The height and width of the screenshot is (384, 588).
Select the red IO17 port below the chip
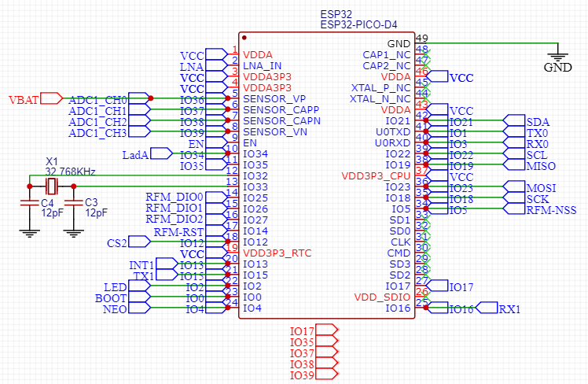(327, 330)
